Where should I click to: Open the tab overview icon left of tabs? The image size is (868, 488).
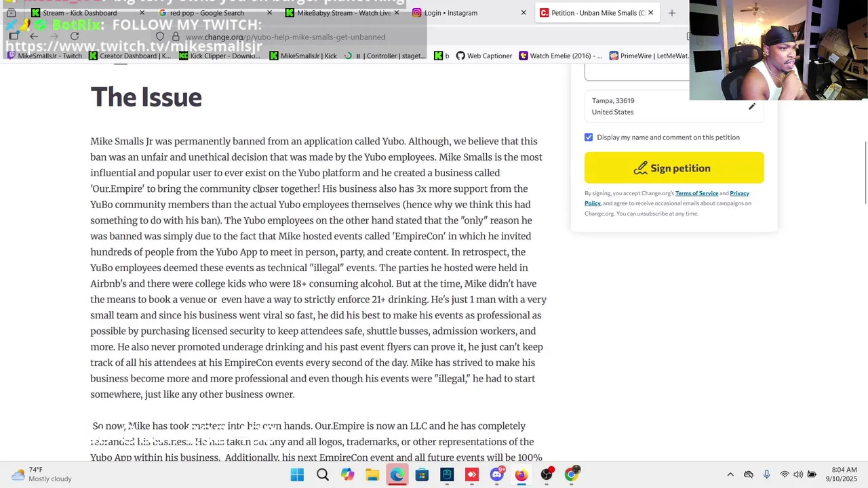11,13
